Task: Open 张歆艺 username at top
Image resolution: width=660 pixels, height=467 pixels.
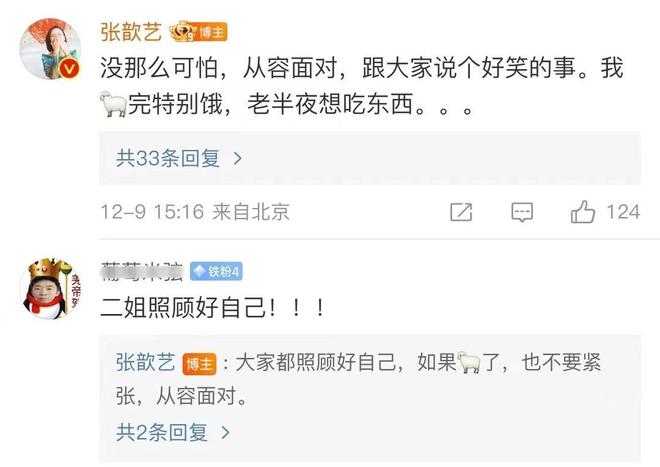Action: tap(131, 32)
